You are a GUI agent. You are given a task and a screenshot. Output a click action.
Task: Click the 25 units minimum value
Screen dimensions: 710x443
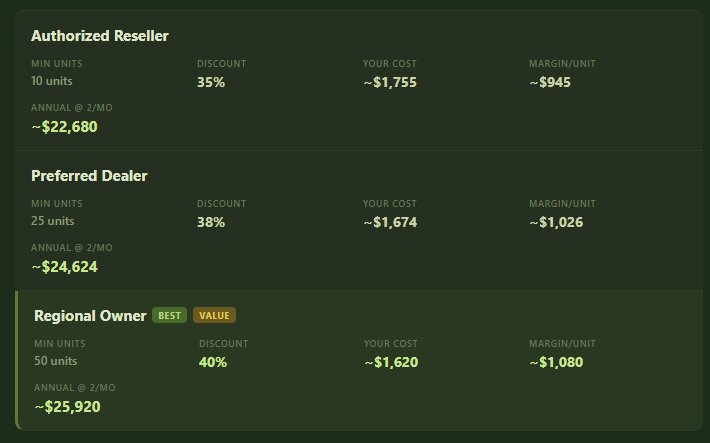point(52,221)
